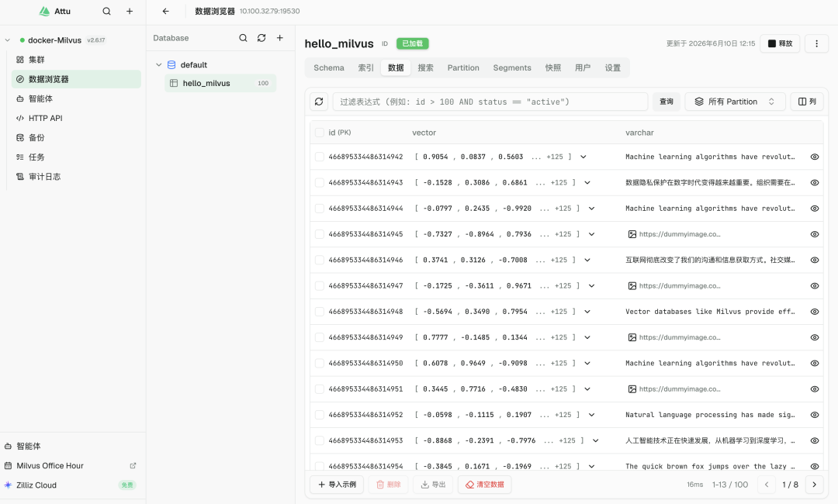Switch to 快照 tab
Screen dimensions: 838x504
pos(553,67)
